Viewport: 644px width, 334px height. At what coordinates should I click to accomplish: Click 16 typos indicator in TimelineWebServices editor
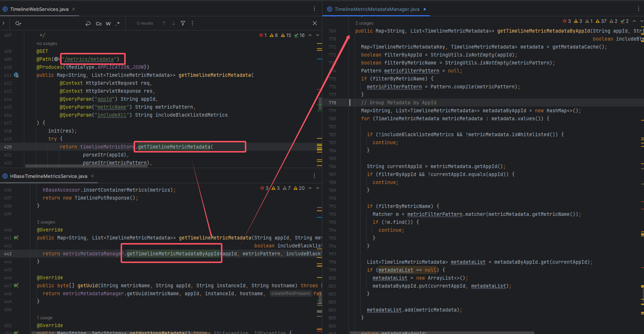299,35
